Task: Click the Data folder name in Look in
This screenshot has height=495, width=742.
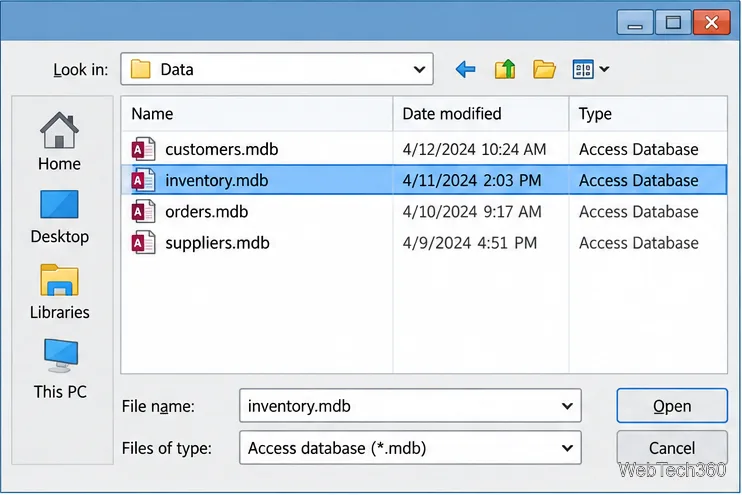Action: [x=177, y=70]
